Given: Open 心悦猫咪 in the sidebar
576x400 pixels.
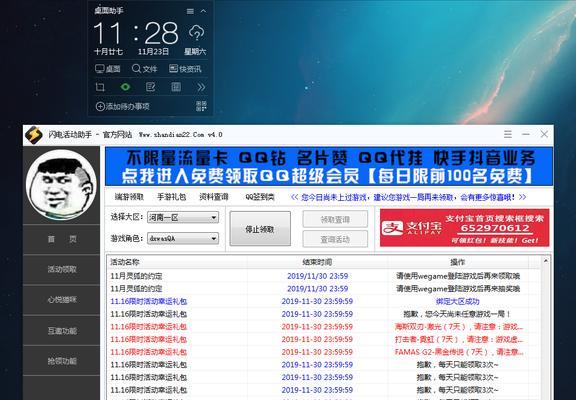Looking at the screenshot, I should [x=61, y=300].
